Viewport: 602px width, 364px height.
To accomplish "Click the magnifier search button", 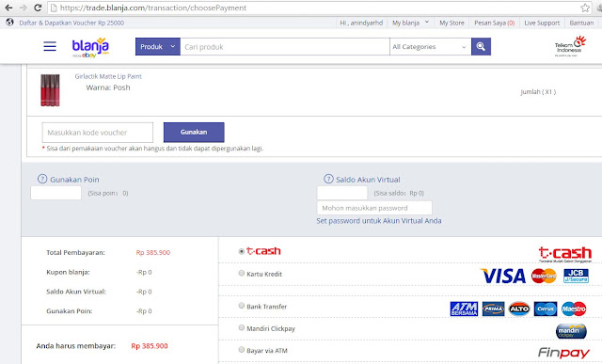I will click(481, 46).
